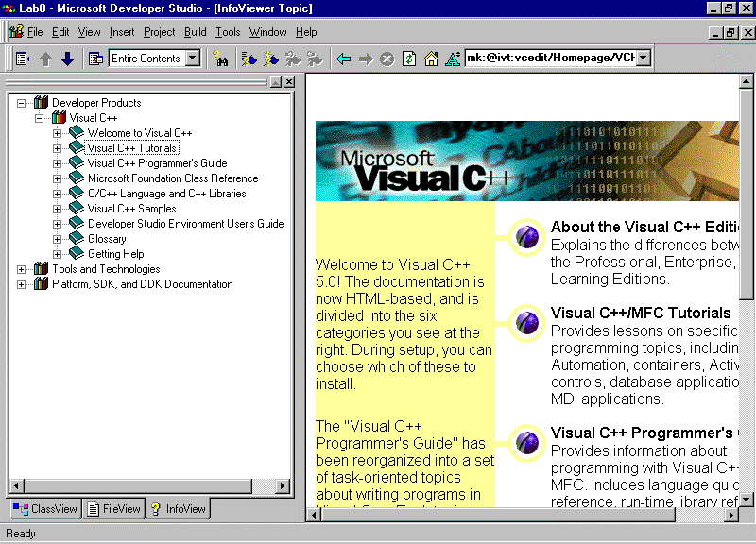Switch to the ClassView tab
Screen dimensions: 756x544
(x=44, y=509)
